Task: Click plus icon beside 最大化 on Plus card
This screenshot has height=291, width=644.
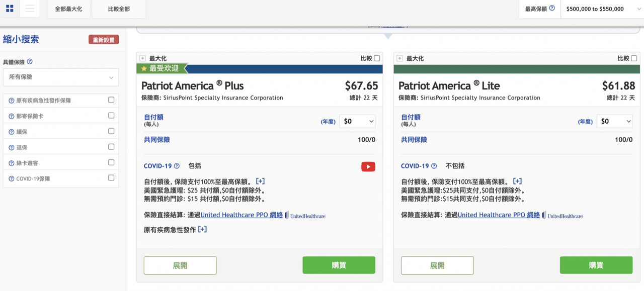Action: 142,58
